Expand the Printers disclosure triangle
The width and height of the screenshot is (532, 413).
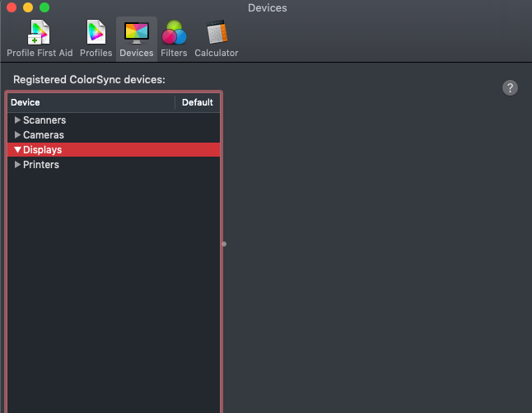tap(17, 165)
